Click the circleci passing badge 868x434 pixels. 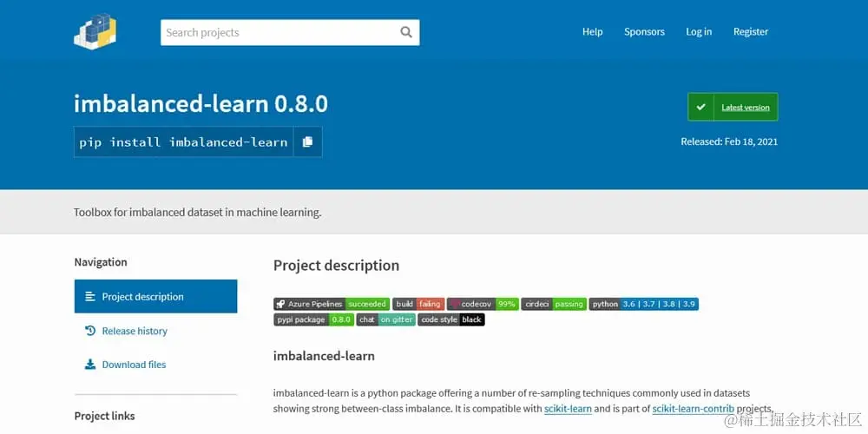point(554,304)
